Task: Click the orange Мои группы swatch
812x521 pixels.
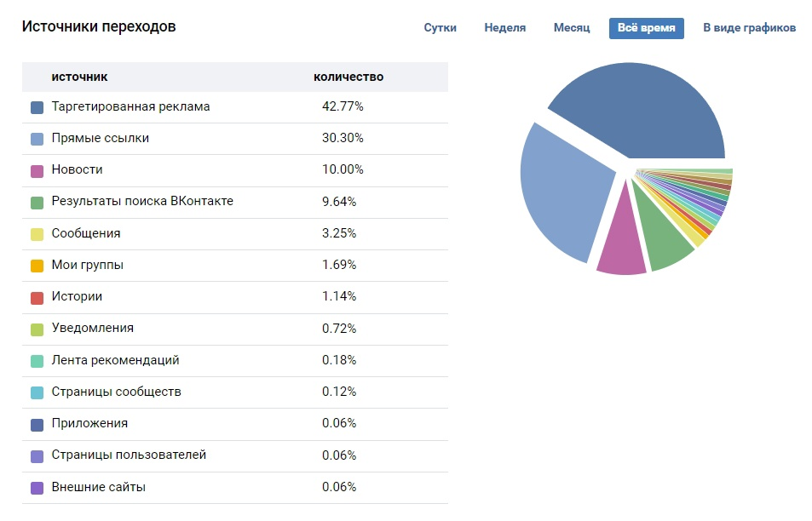Action: tap(37, 266)
